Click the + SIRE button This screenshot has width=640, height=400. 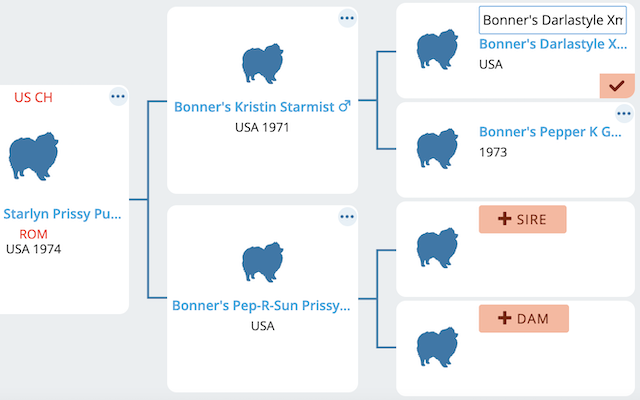pyautogui.click(x=522, y=219)
